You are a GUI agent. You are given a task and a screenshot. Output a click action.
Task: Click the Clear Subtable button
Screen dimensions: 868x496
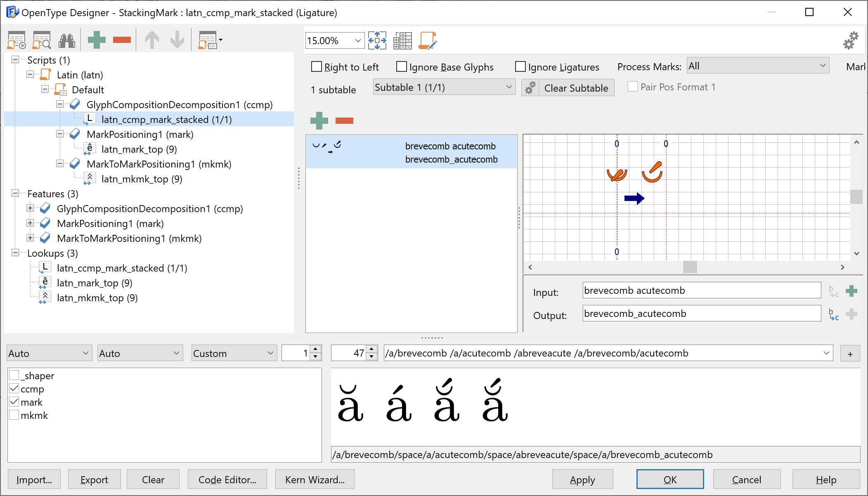tap(576, 88)
